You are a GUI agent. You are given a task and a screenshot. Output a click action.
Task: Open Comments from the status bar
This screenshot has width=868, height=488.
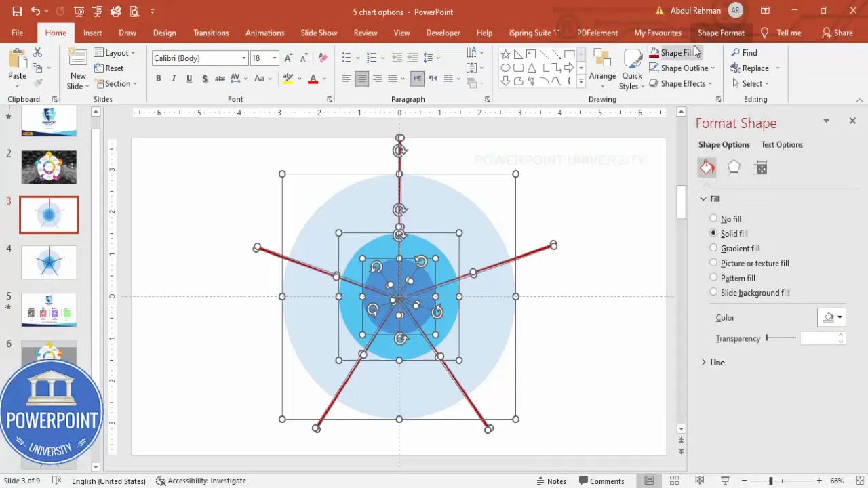[x=601, y=481]
